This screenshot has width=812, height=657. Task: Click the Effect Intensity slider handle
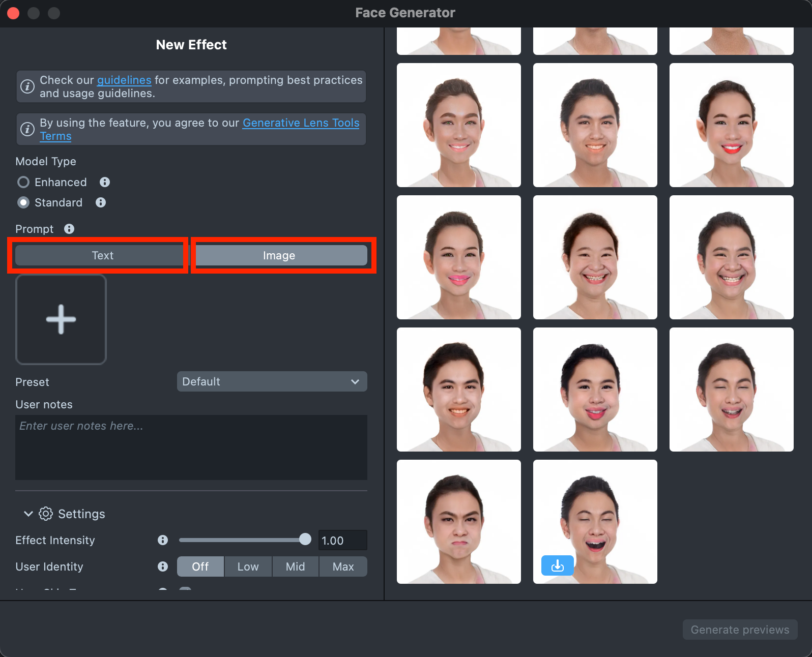pyautogui.click(x=305, y=540)
